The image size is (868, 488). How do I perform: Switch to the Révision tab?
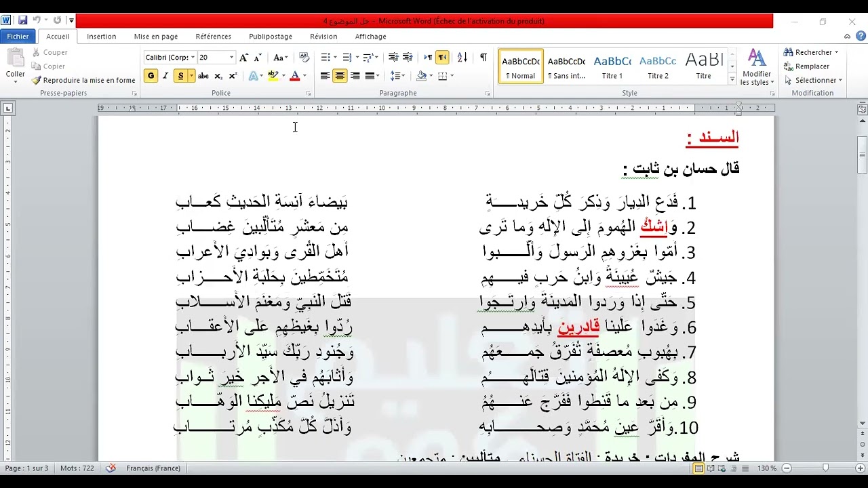[x=323, y=37]
